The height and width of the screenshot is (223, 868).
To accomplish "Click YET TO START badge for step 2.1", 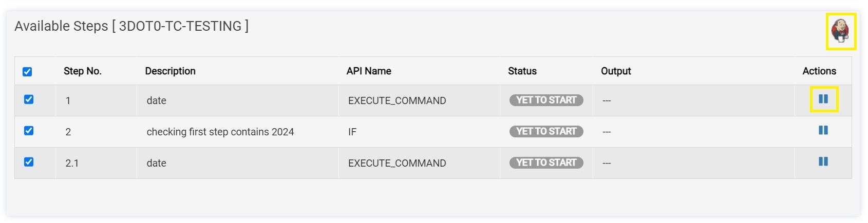I will tap(546, 163).
